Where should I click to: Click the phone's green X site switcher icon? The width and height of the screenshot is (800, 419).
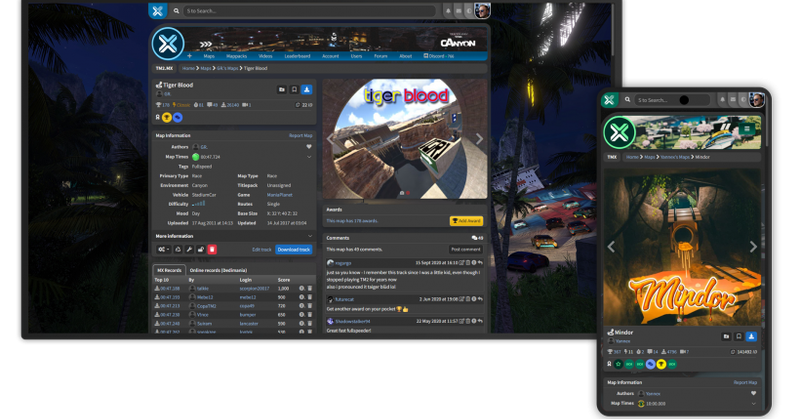point(609,100)
